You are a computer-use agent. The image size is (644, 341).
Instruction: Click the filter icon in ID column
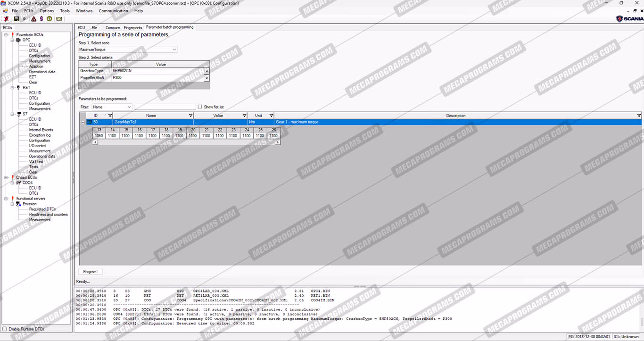tap(110, 116)
